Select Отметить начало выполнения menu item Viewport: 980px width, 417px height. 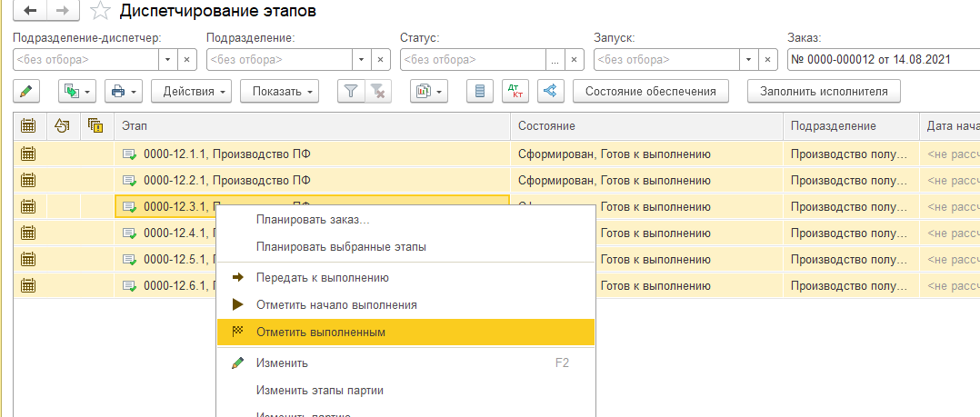[x=405, y=305]
